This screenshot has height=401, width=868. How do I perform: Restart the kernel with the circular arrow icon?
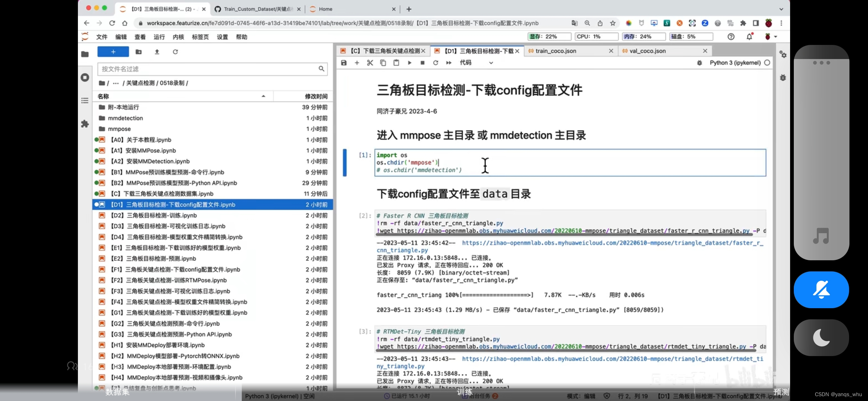click(435, 63)
